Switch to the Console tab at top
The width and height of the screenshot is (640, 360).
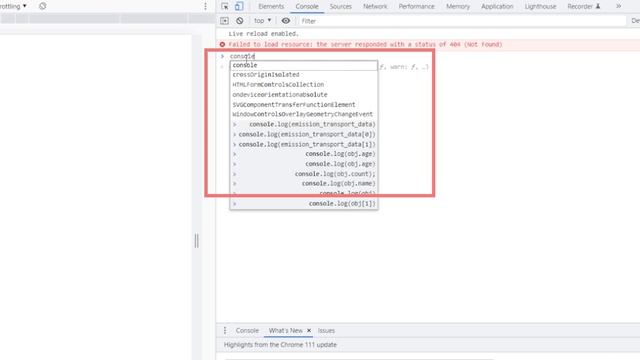307,7
